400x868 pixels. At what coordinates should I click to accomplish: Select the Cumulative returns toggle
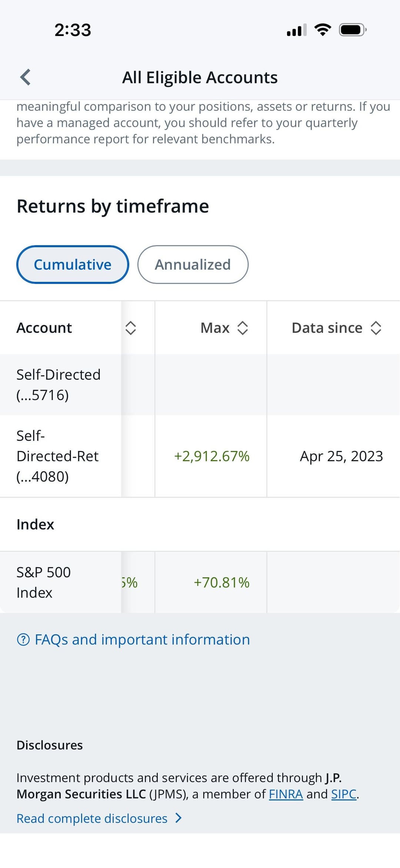[x=73, y=264]
